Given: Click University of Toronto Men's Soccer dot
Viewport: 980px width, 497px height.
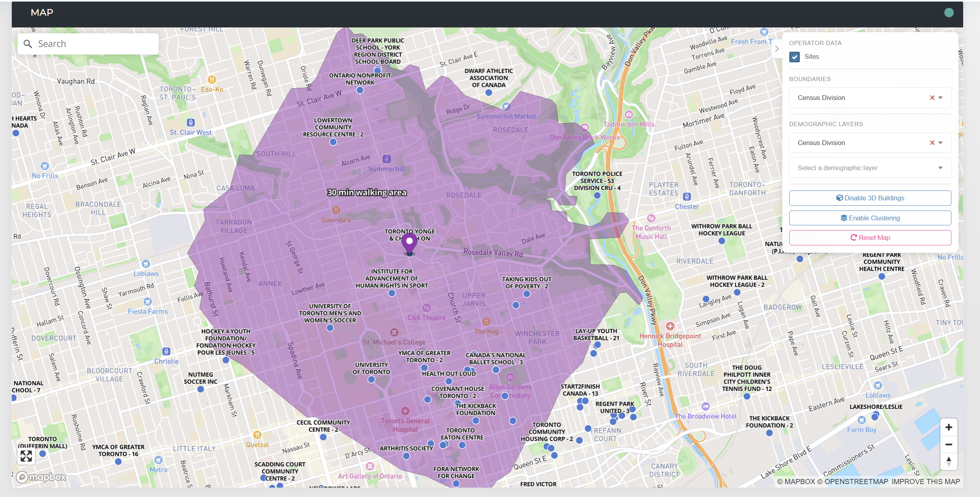Looking at the screenshot, I should click(330, 328).
